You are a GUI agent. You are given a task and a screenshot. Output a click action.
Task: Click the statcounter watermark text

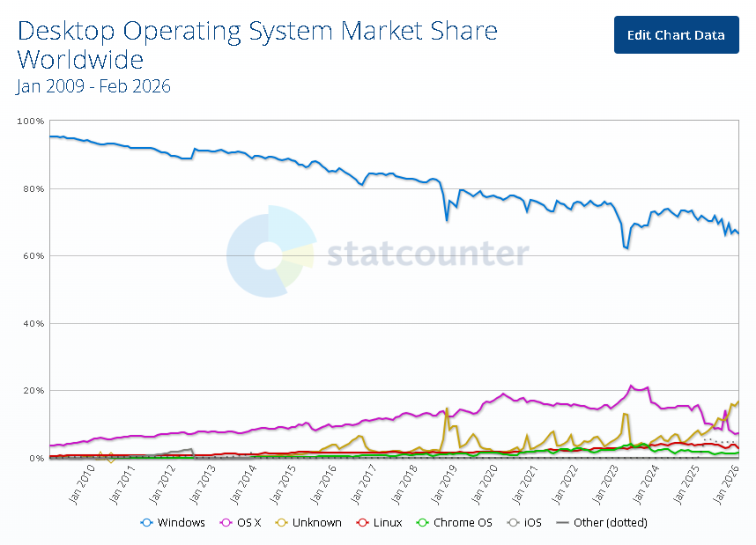click(x=428, y=254)
